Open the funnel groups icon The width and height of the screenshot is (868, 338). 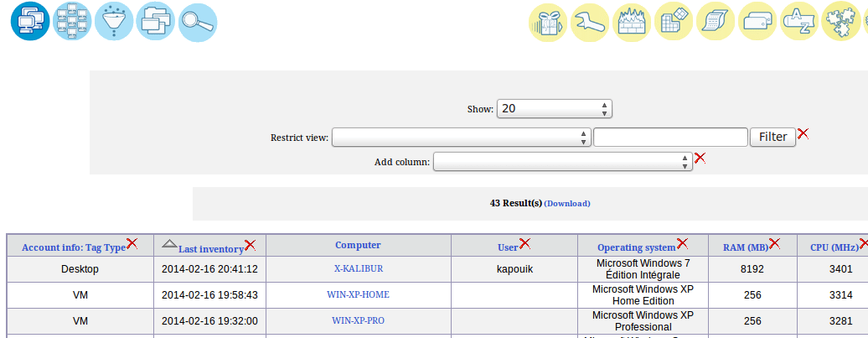pyautogui.click(x=114, y=21)
